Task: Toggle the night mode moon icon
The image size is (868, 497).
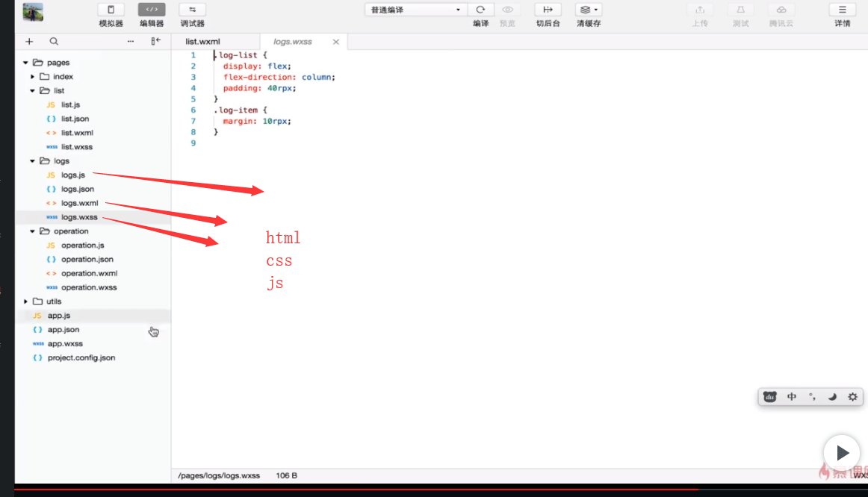Action: pos(832,397)
